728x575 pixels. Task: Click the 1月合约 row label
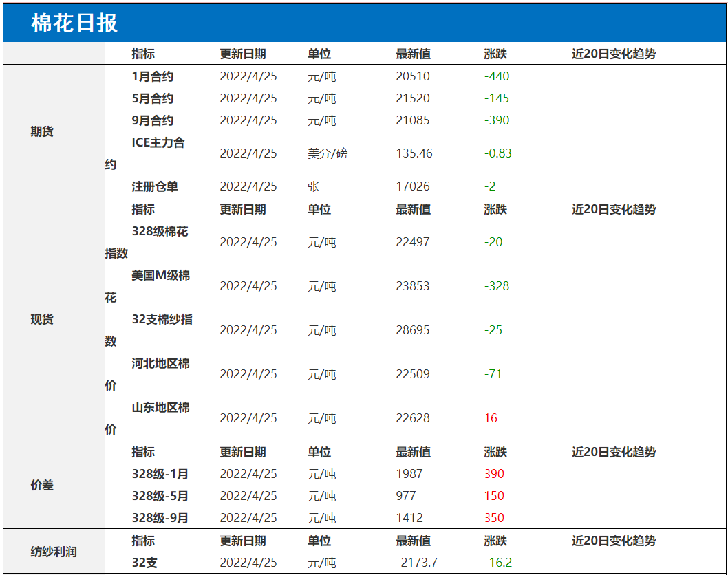[x=152, y=76]
